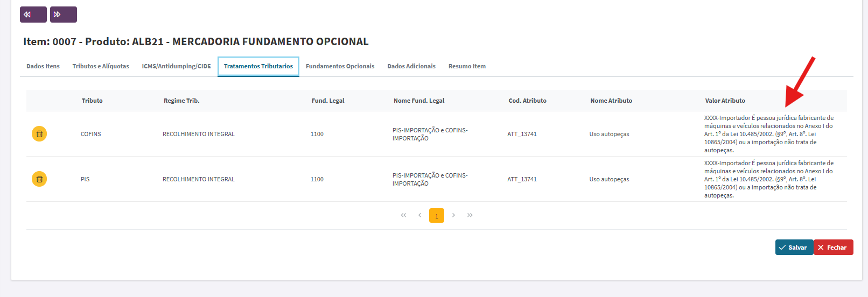The width and height of the screenshot is (868, 297).
Task: Open the Dados Adicionais tab
Action: [411, 66]
